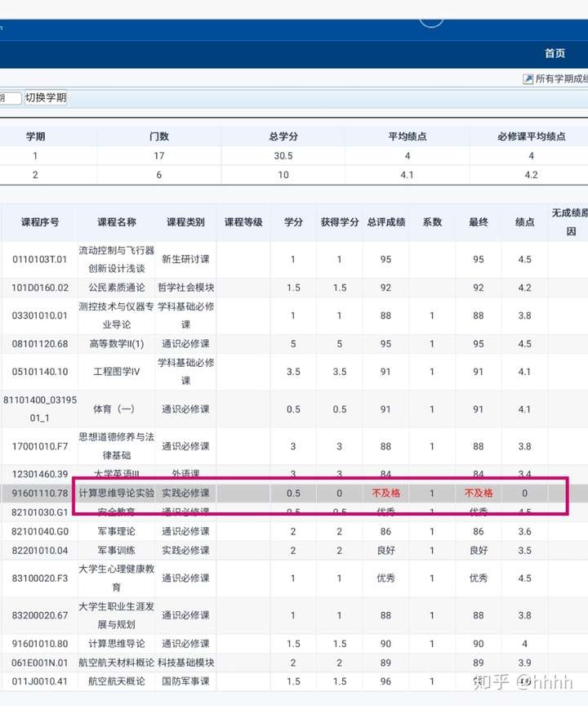Select course number 011J0010.41
Viewport: 588px width, 706px height.
pos(39,681)
